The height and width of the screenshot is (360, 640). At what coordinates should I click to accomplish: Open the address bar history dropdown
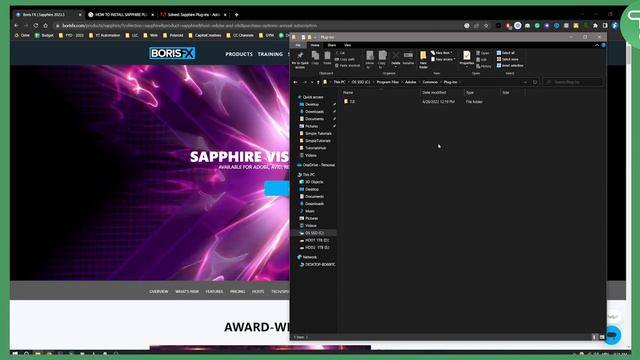coord(525,82)
